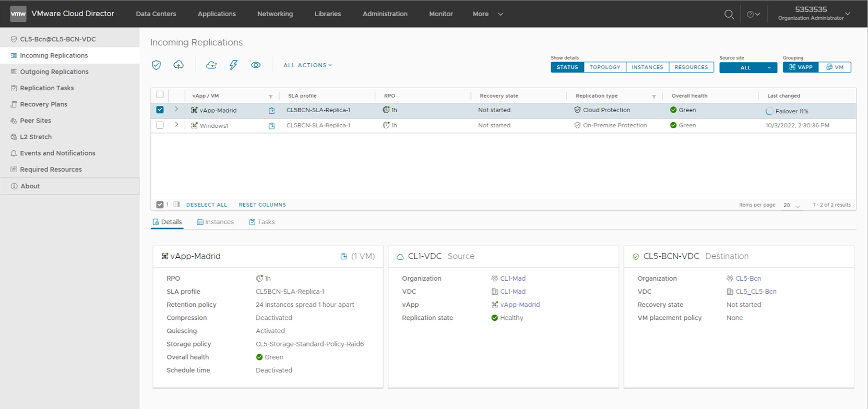Check the Windows1 row checkbox

pos(160,125)
